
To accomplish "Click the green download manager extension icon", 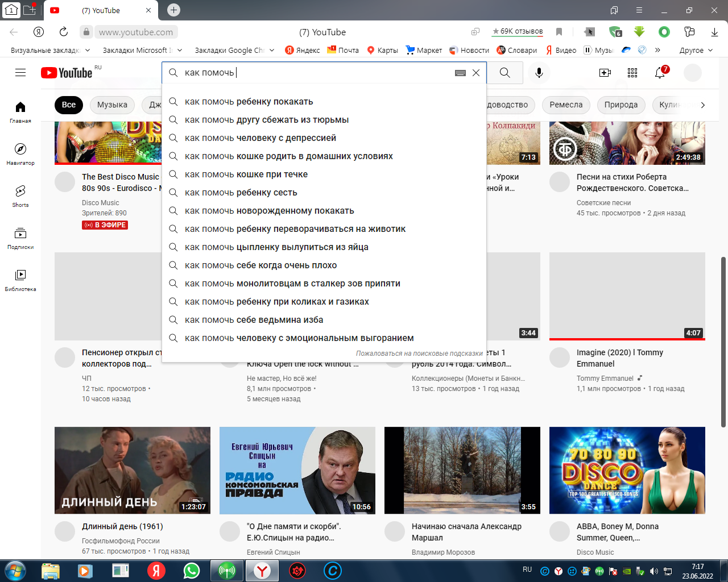I will [640, 32].
